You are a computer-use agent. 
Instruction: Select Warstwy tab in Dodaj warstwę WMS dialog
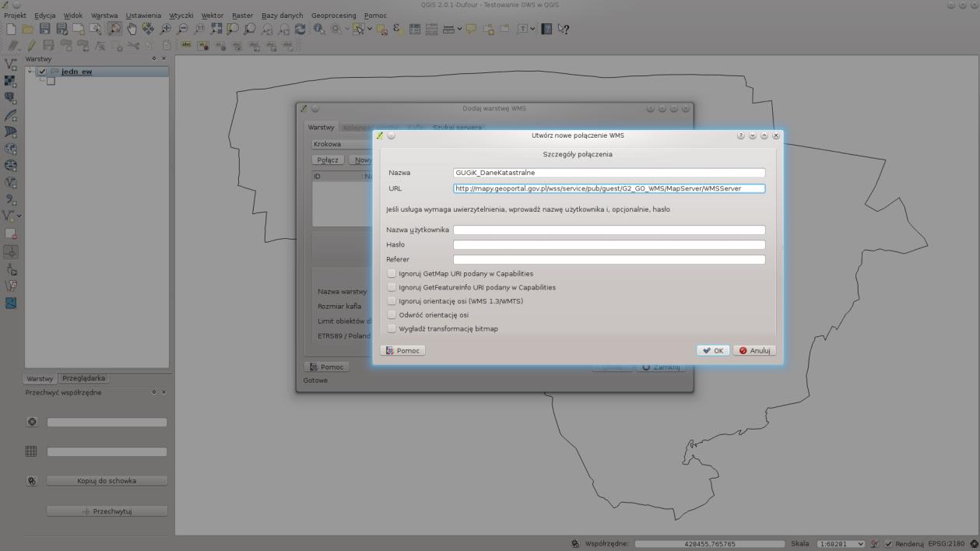321,127
